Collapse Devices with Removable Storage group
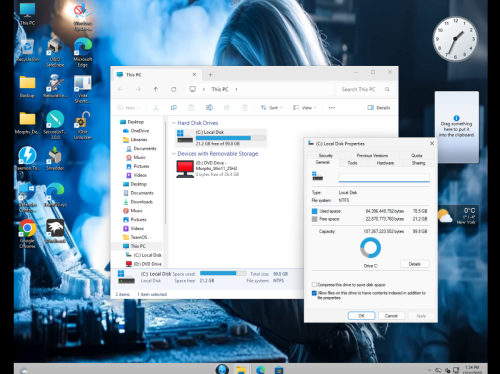 tap(174, 154)
